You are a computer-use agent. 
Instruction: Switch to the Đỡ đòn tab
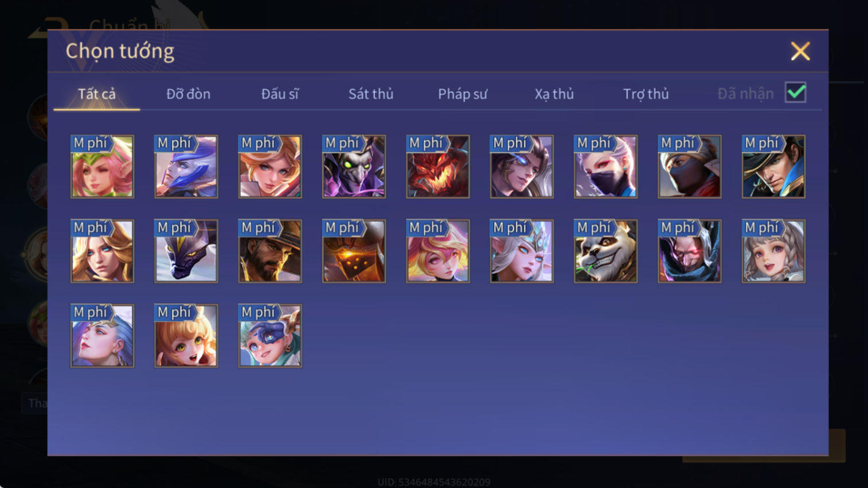(x=188, y=94)
